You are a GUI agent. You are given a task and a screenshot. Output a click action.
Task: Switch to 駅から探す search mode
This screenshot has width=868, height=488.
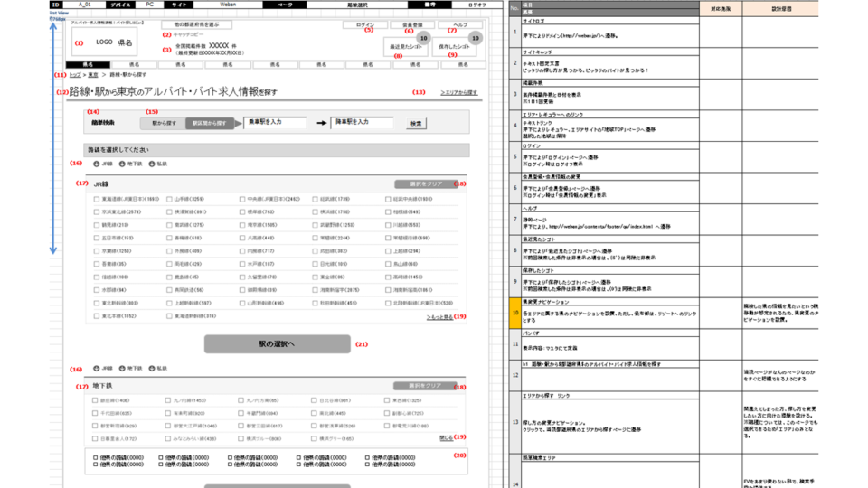164,124
